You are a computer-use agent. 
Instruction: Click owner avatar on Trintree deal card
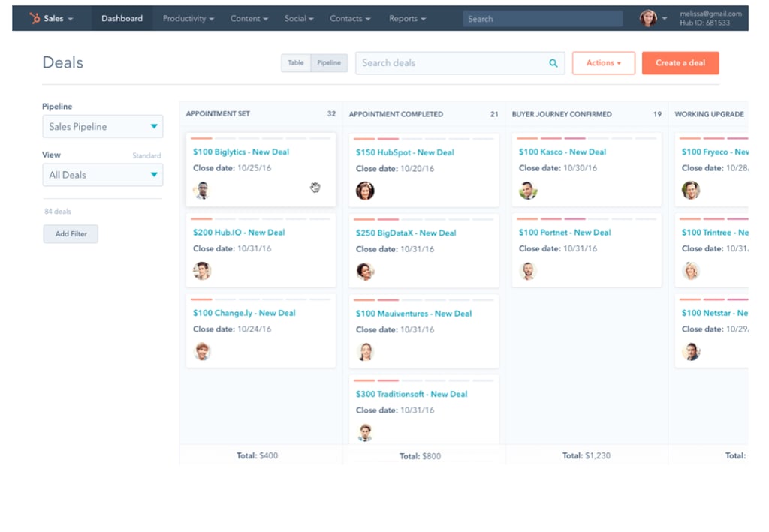coord(691,270)
